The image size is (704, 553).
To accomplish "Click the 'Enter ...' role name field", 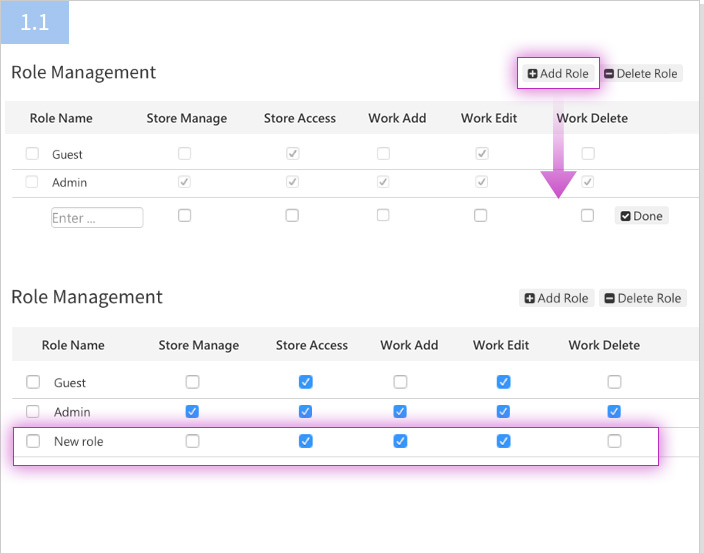I will tap(97, 218).
